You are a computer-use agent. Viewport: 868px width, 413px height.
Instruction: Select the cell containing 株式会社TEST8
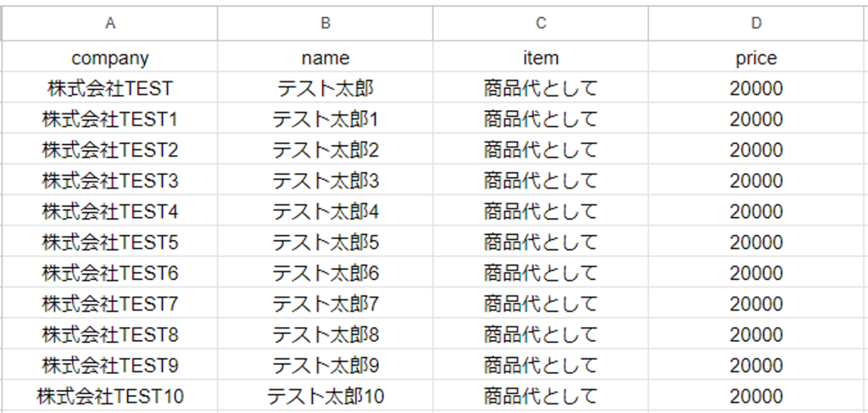110,335
